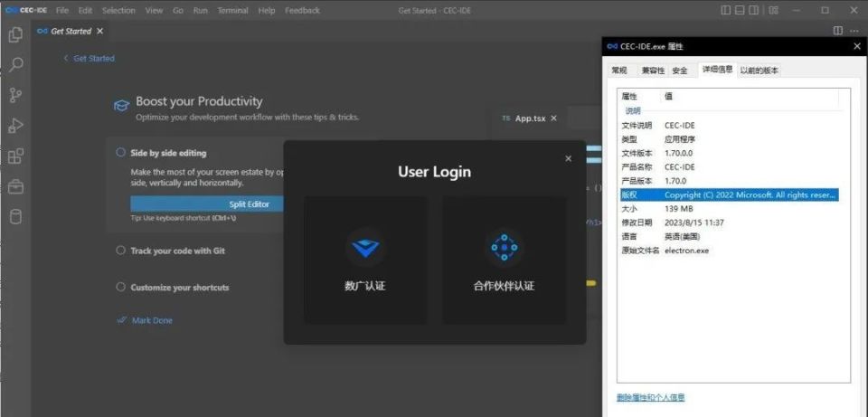This screenshot has height=417, width=868.
Task: Close the CEC-IDE.exe properties window
Action: click(857, 46)
